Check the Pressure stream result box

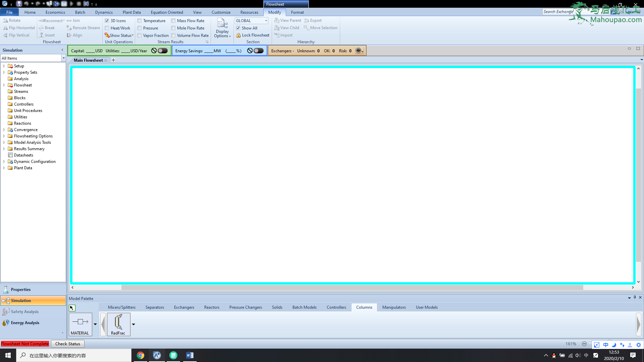click(x=140, y=28)
